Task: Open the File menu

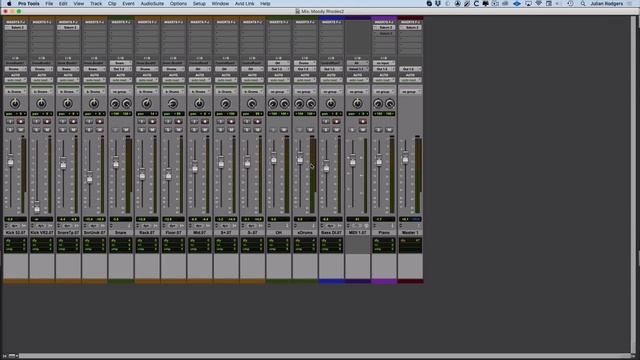Action: [x=49, y=4]
